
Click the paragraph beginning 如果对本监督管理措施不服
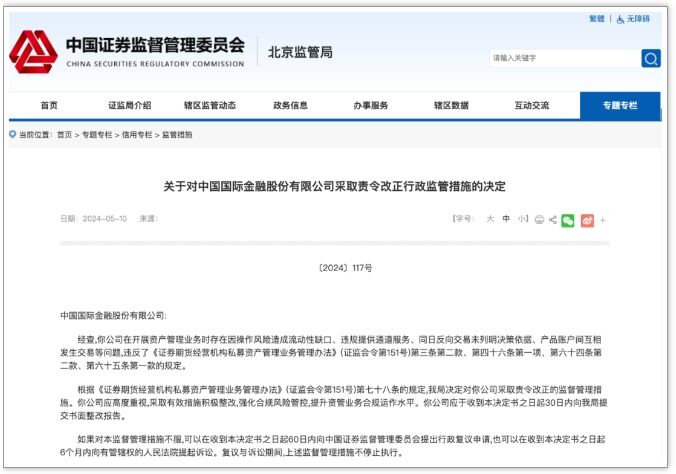point(332,446)
